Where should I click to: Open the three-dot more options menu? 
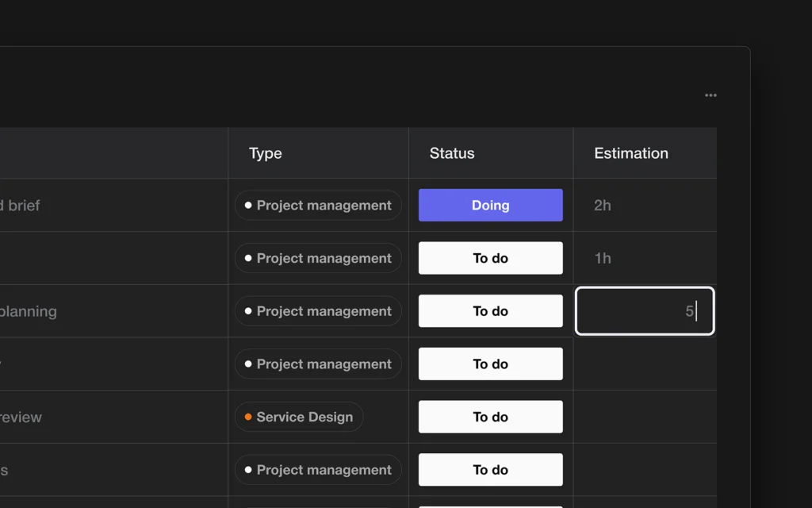coord(710,95)
